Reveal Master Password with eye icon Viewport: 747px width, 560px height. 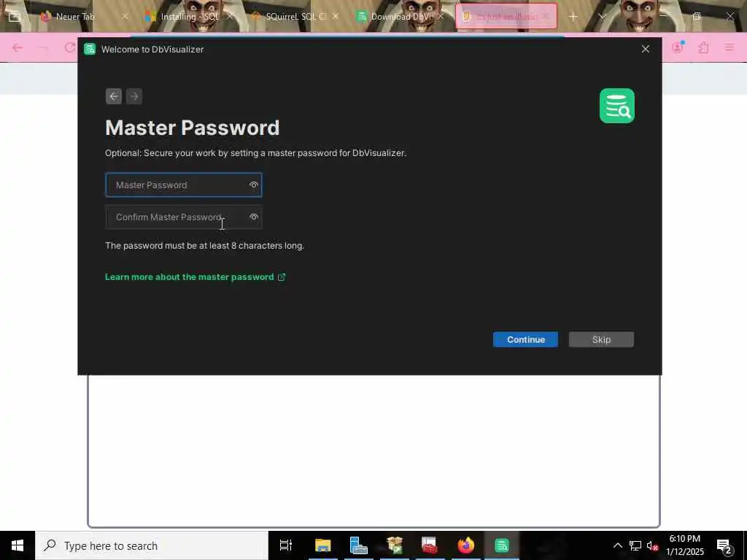click(253, 184)
